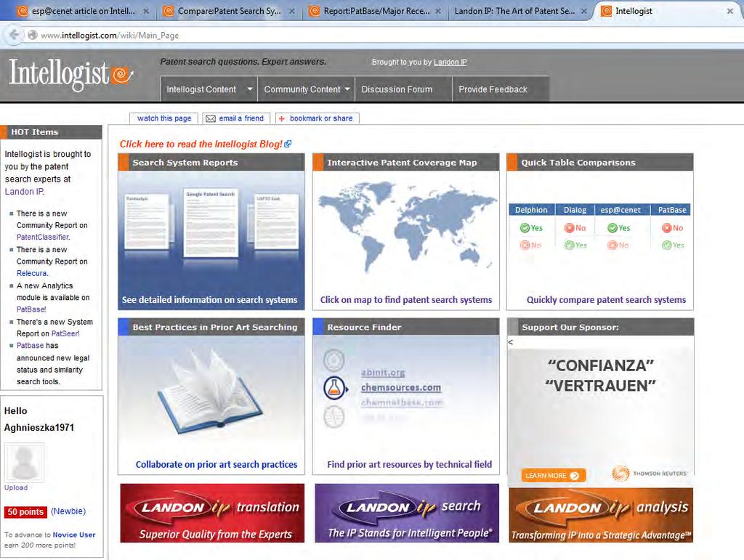Image resolution: width=744 pixels, height=560 pixels.
Task: Click the Novice User link
Action: 74,535
